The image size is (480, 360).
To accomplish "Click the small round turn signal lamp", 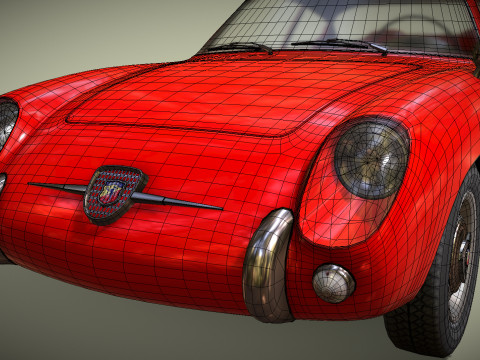I will [333, 283].
